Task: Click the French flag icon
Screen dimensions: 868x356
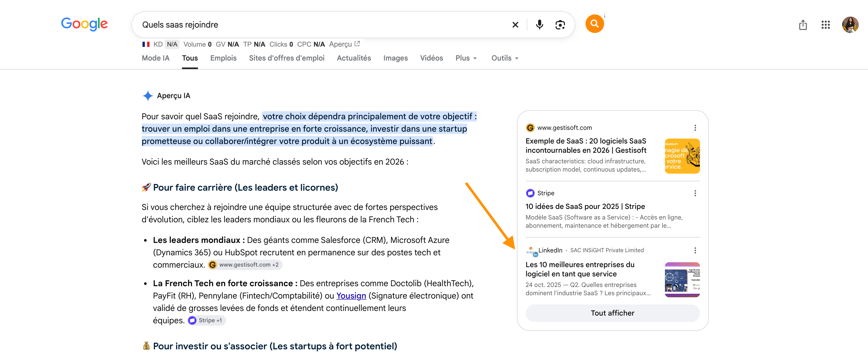Action: point(146,44)
